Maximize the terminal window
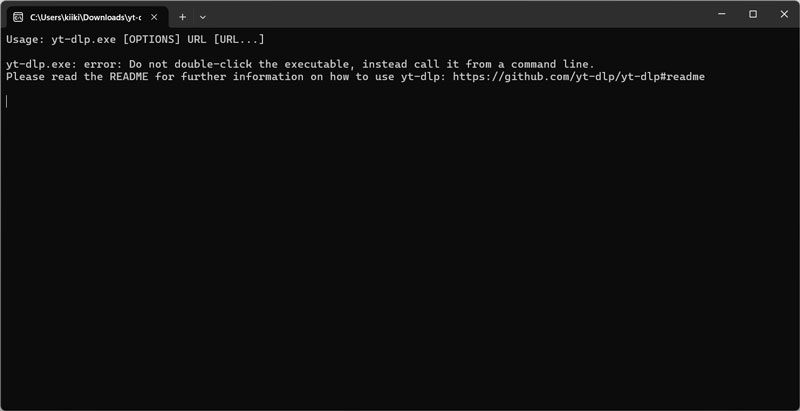 pos(752,14)
